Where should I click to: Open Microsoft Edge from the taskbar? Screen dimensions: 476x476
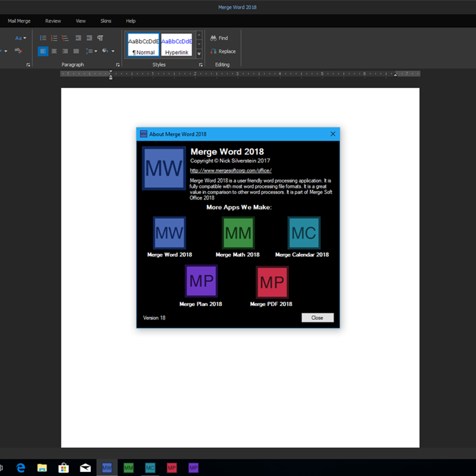[x=21, y=468]
